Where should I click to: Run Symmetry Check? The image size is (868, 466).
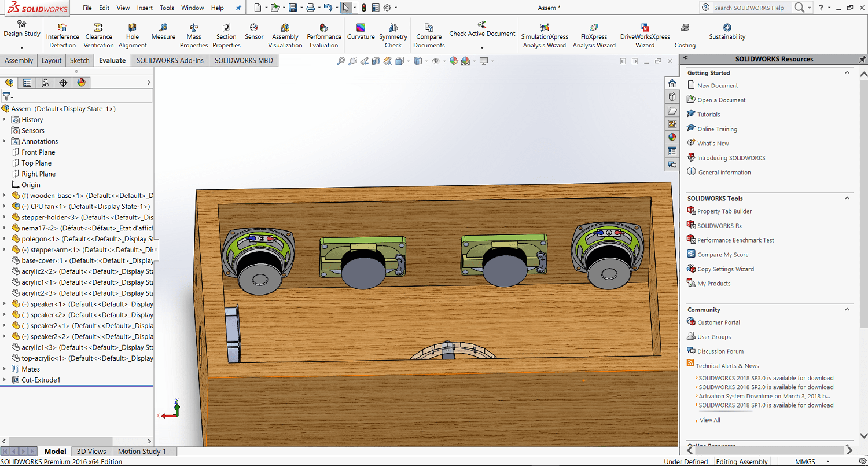393,36
